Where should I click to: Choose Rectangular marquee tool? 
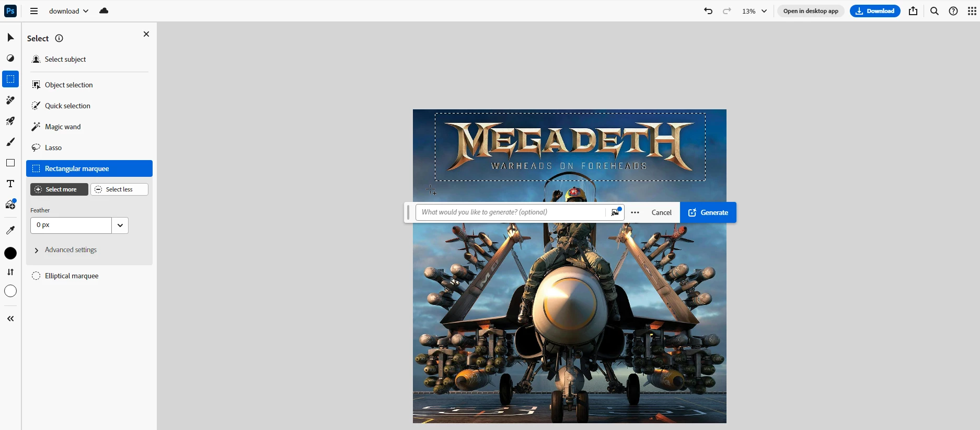pyautogui.click(x=89, y=168)
